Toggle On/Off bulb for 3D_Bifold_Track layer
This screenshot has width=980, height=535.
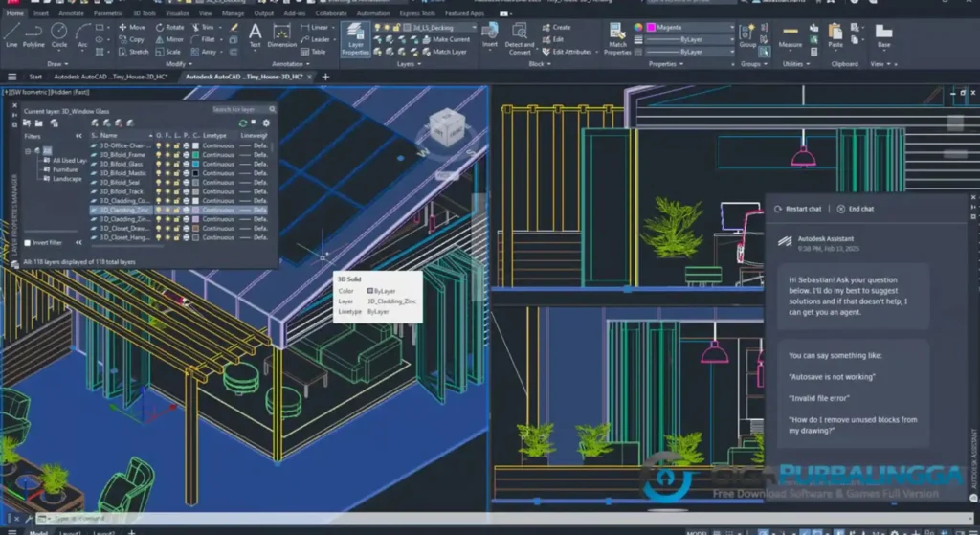coord(159,191)
